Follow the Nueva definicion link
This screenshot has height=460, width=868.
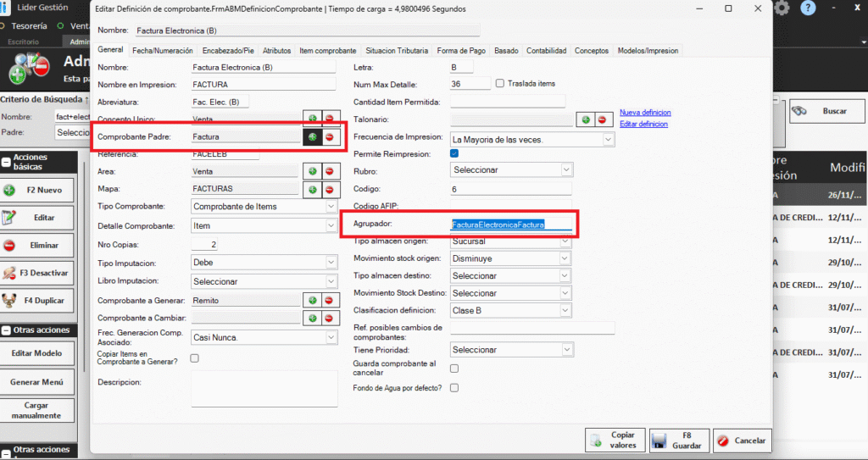click(645, 113)
